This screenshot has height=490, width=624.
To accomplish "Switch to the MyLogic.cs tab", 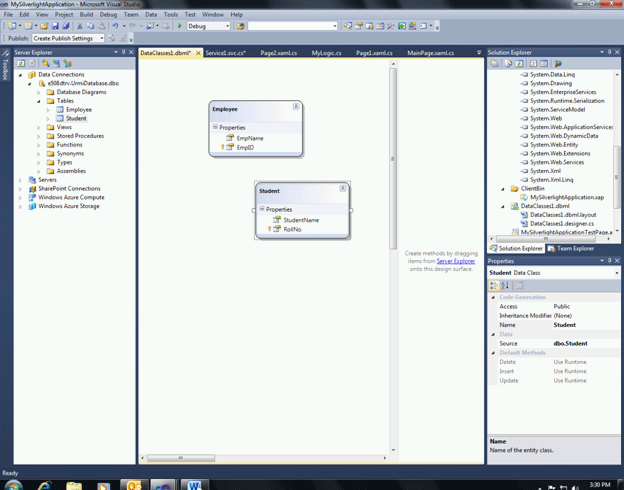I will coord(326,53).
